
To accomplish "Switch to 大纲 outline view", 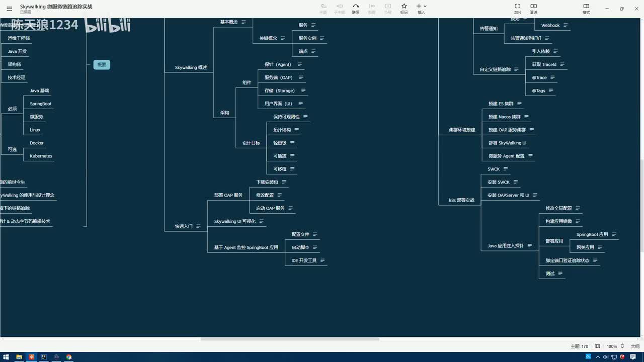I will pos(635,346).
